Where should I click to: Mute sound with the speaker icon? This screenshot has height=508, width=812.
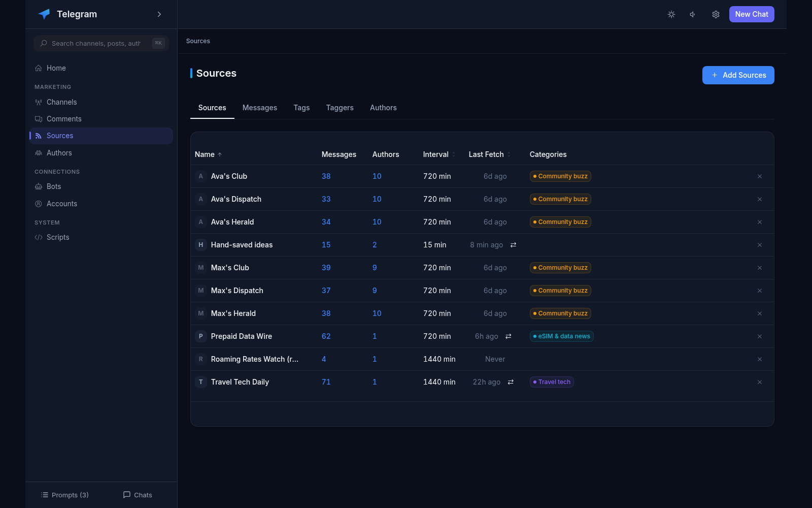pyautogui.click(x=693, y=14)
